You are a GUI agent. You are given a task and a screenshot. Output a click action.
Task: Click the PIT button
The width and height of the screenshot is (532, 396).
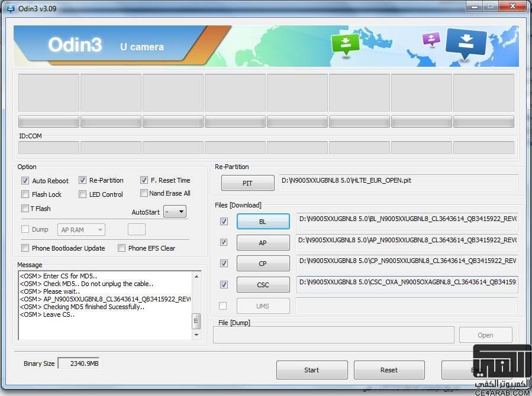click(248, 183)
